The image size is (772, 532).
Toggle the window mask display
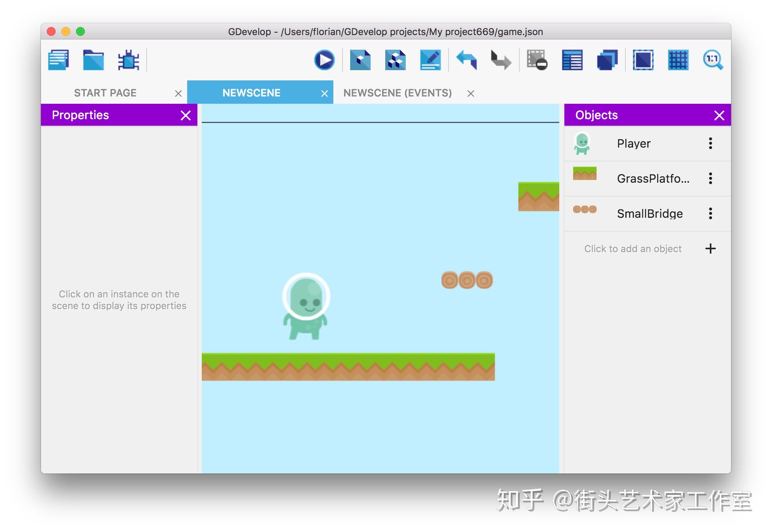[643, 60]
